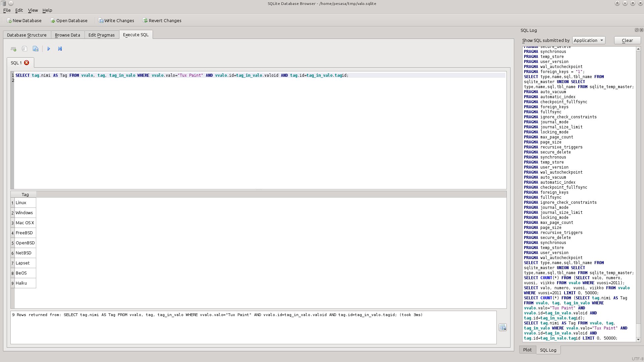The image size is (644, 362).
Task: Click the SQL Log scrollbar up arrow
Action: (x=638, y=49)
